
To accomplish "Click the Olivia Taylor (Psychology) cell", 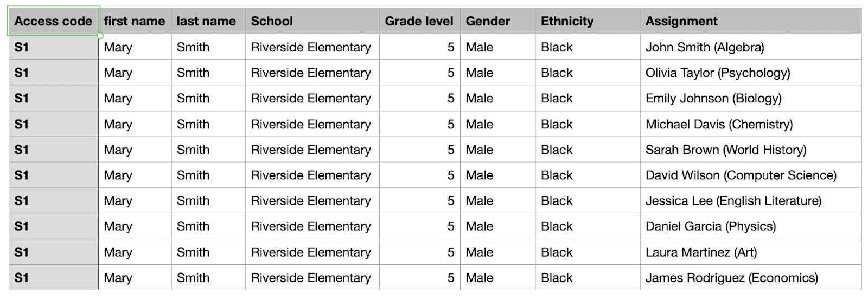I will point(751,73).
